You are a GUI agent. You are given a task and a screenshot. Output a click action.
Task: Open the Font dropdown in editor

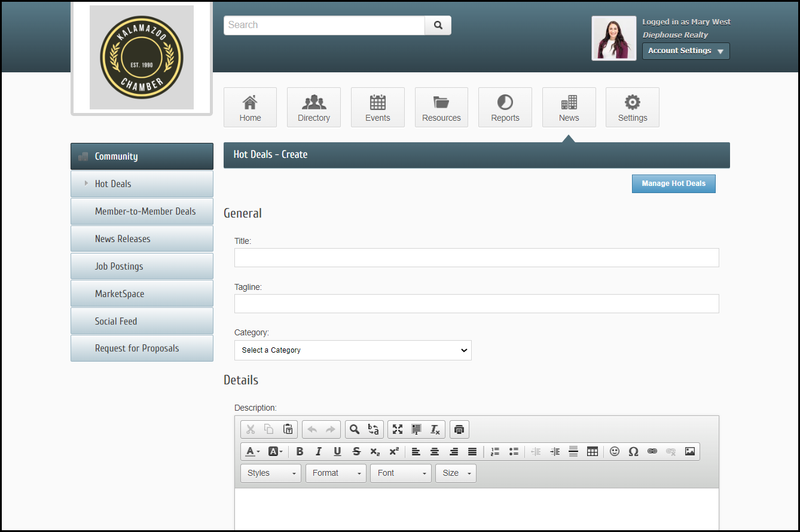tap(401, 473)
